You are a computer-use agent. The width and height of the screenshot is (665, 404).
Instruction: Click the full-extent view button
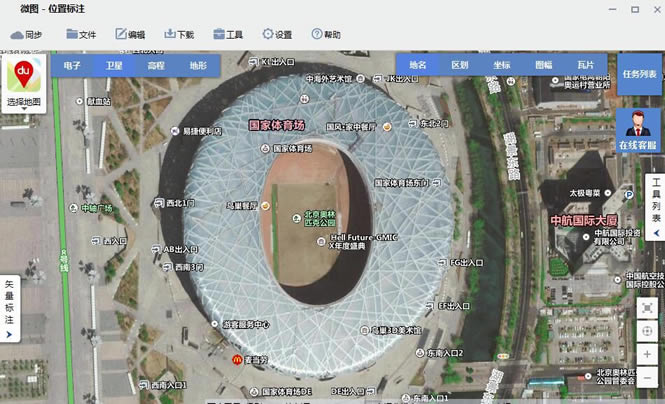(x=647, y=308)
